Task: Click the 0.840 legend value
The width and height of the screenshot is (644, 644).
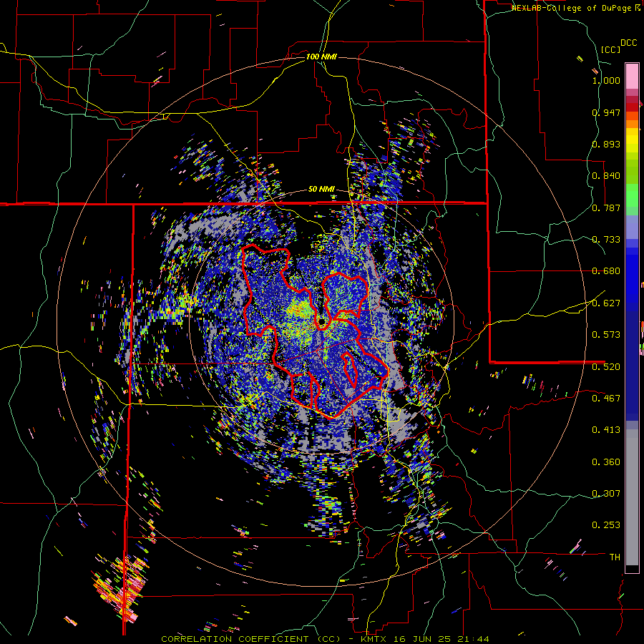Action: 606,176
